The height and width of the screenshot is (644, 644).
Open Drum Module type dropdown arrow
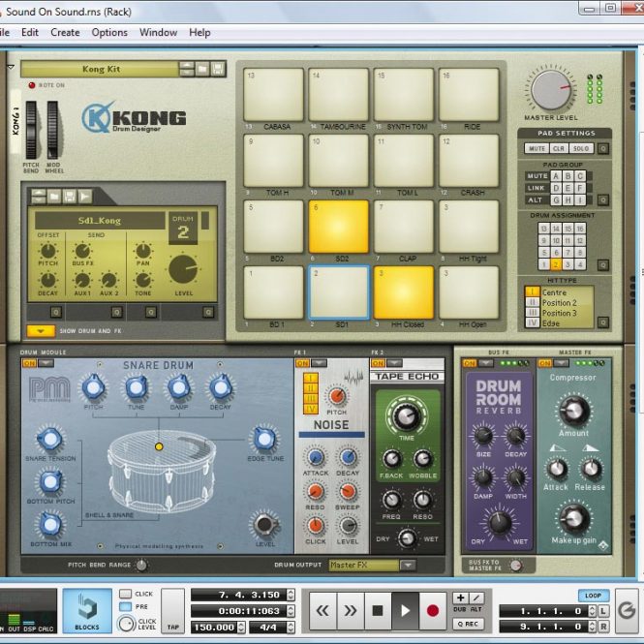click(46, 363)
